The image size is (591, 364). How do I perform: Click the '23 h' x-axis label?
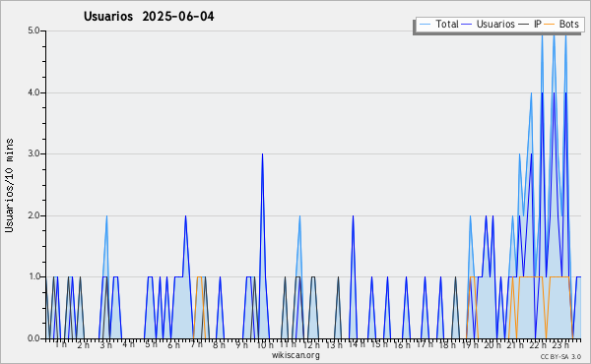(560, 344)
